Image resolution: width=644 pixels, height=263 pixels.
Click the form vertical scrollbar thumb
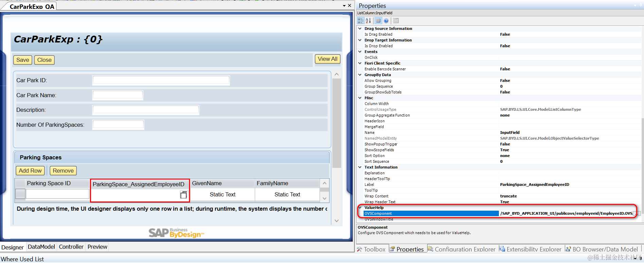tap(337, 123)
